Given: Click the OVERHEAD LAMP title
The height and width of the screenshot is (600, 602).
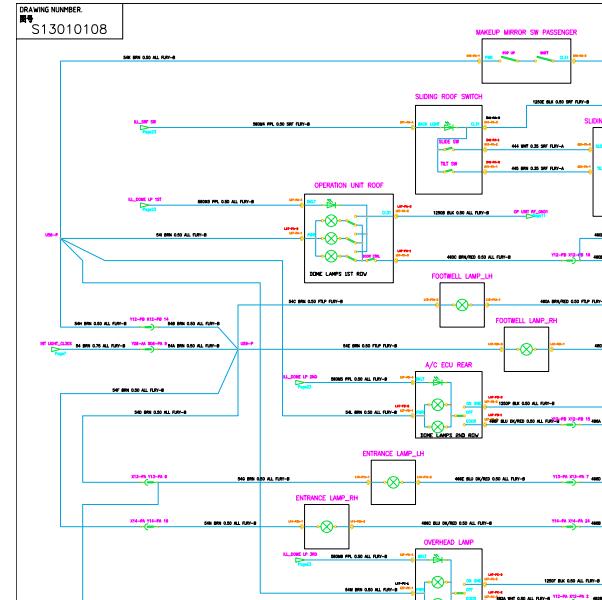Looking at the screenshot, I should (x=448, y=542).
